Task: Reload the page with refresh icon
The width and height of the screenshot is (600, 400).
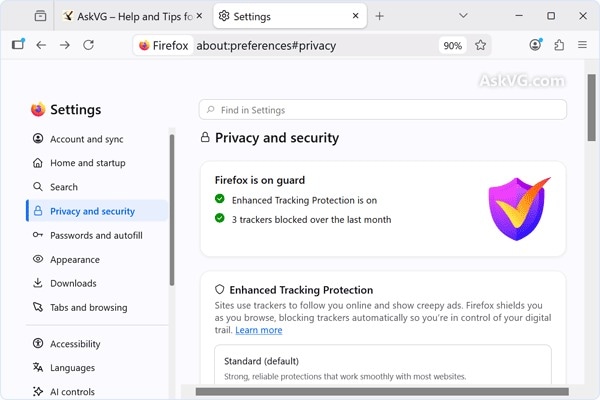Action: (88, 45)
